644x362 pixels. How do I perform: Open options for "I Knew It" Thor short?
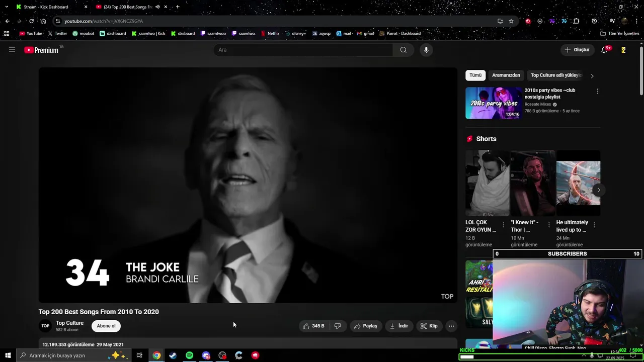click(x=549, y=225)
